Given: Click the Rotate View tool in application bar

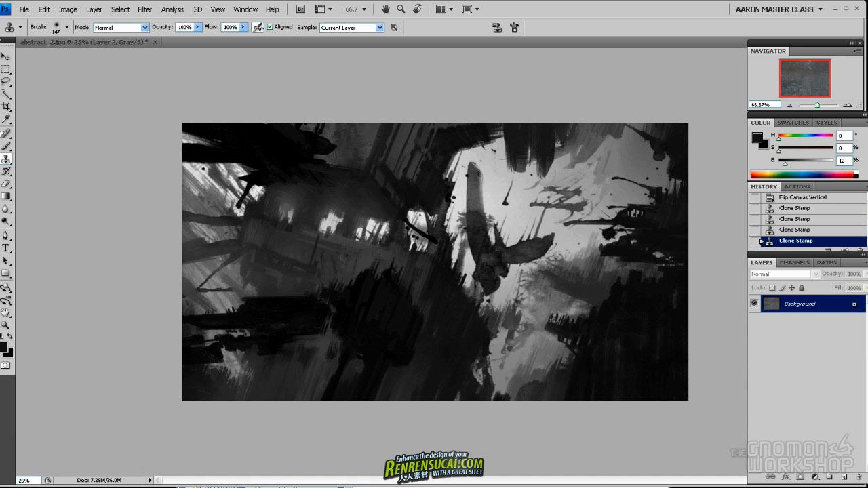Looking at the screenshot, I should coord(417,9).
